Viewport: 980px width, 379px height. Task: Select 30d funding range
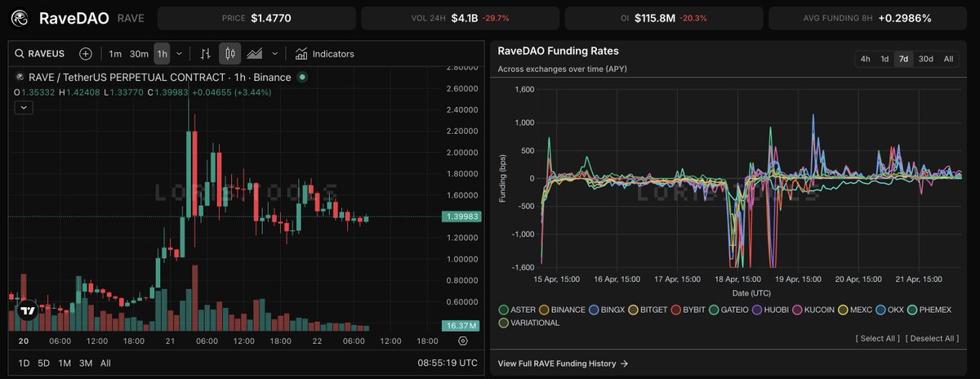pos(925,59)
